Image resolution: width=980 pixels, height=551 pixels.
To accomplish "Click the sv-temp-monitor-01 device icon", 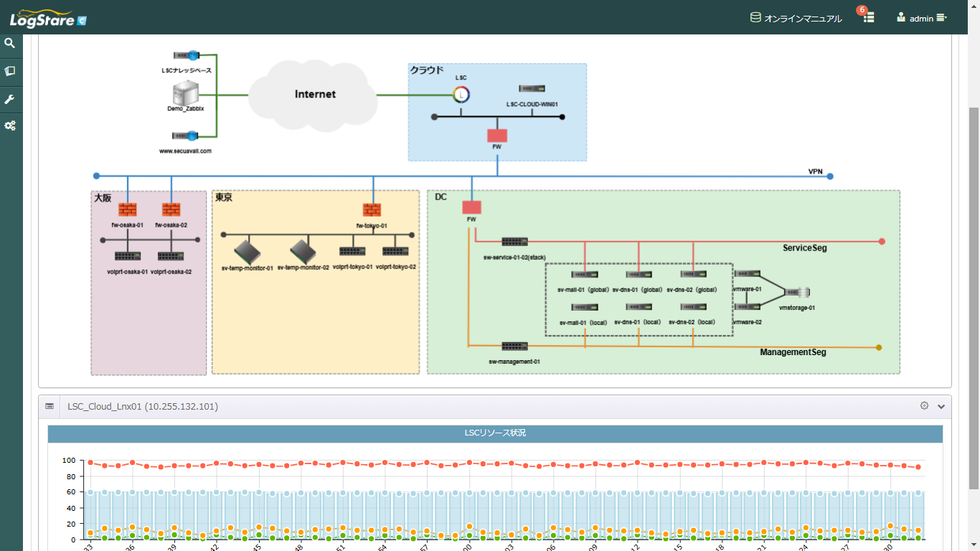I will (x=247, y=251).
